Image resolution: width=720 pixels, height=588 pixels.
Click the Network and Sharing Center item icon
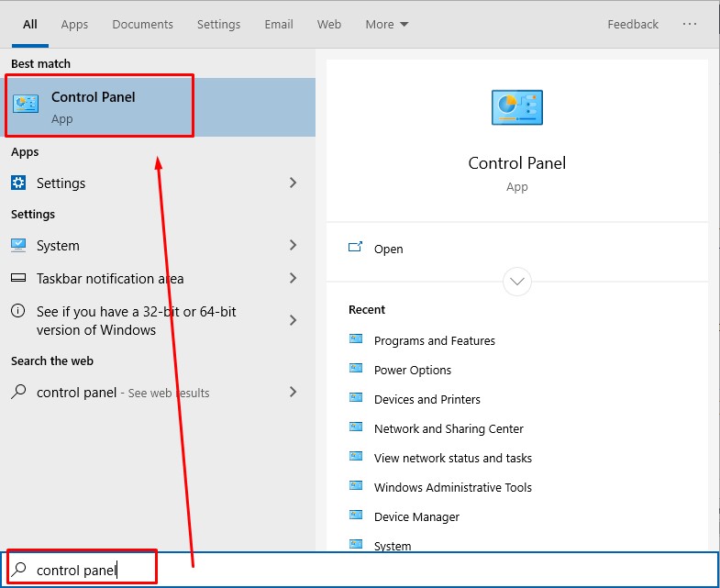356,427
